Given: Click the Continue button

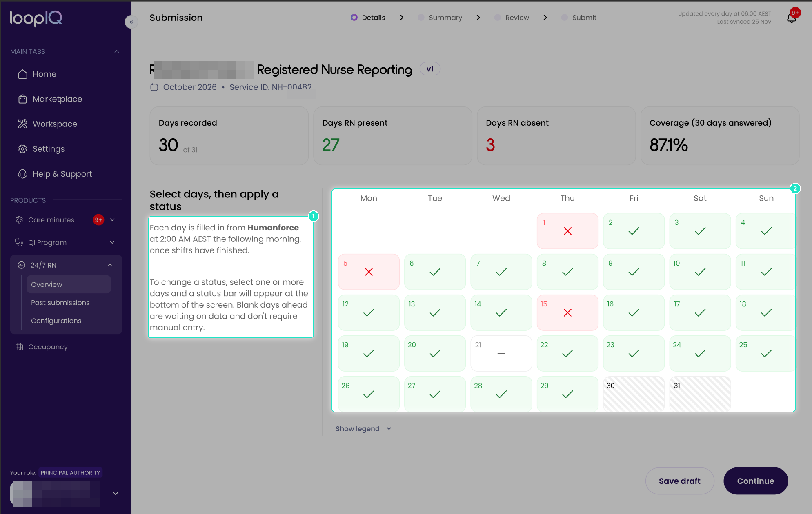Looking at the screenshot, I should point(755,481).
